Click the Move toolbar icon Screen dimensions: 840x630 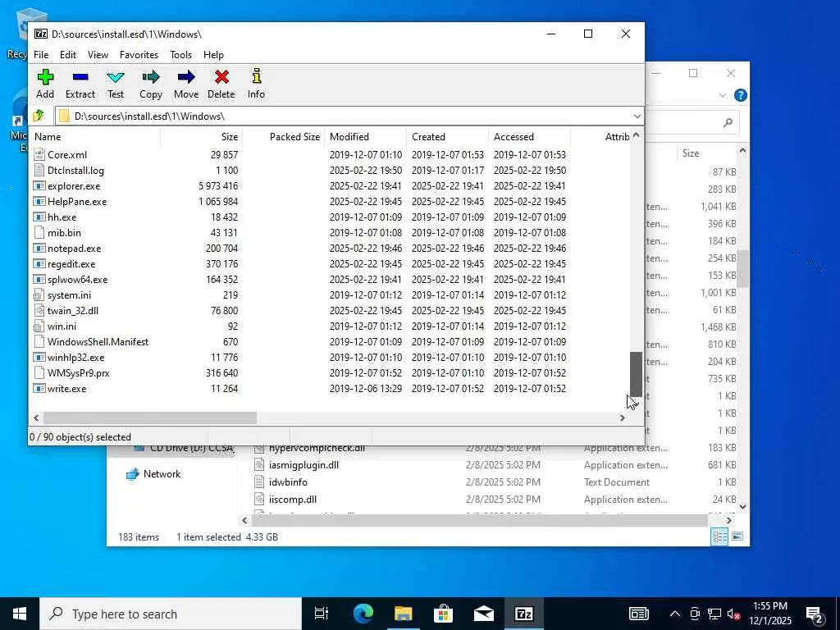coord(186,77)
